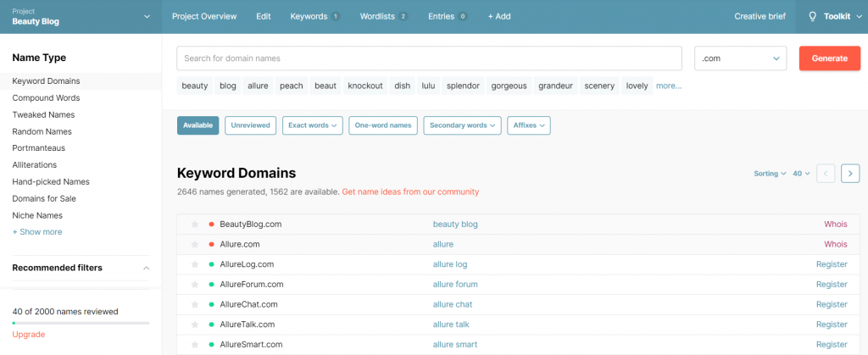
Task: Go to next results page arrow
Action: point(850,173)
